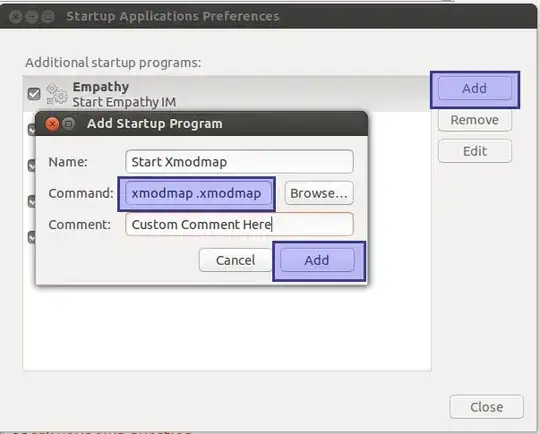Click the maximize icon of Add Startup Program dialog
This screenshot has height=434, width=540.
pyautogui.click(x=69, y=123)
